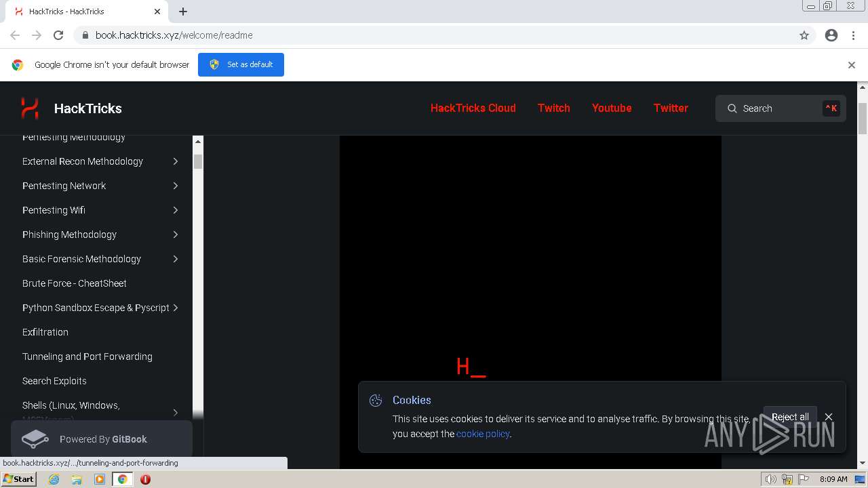
Task: Click the search magnifier icon
Action: 732,108
